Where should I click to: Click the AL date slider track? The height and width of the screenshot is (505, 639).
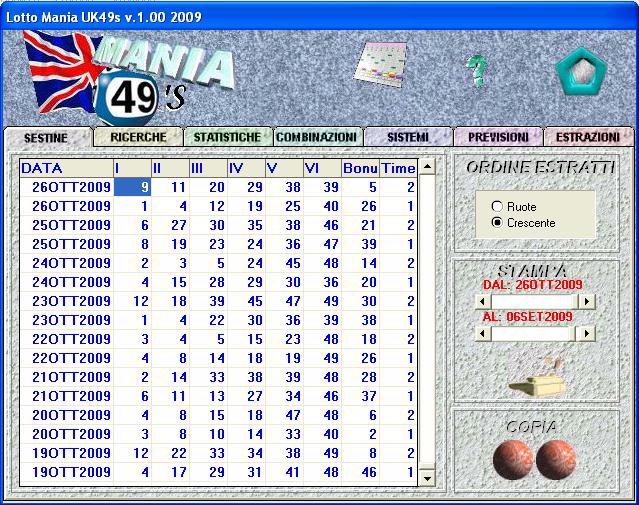tap(535, 333)
